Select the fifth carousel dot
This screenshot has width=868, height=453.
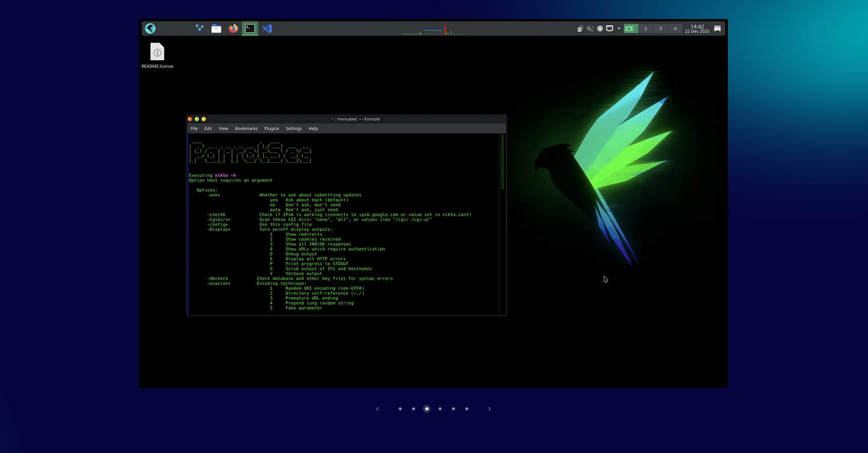(x=453, y=409)
